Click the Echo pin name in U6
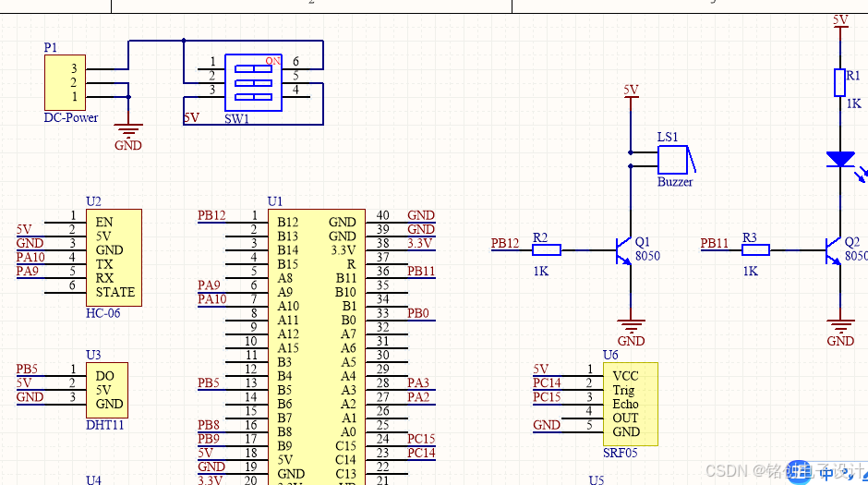Image resolution: width=868 pixels, height=485 pixels. point(625,405)
